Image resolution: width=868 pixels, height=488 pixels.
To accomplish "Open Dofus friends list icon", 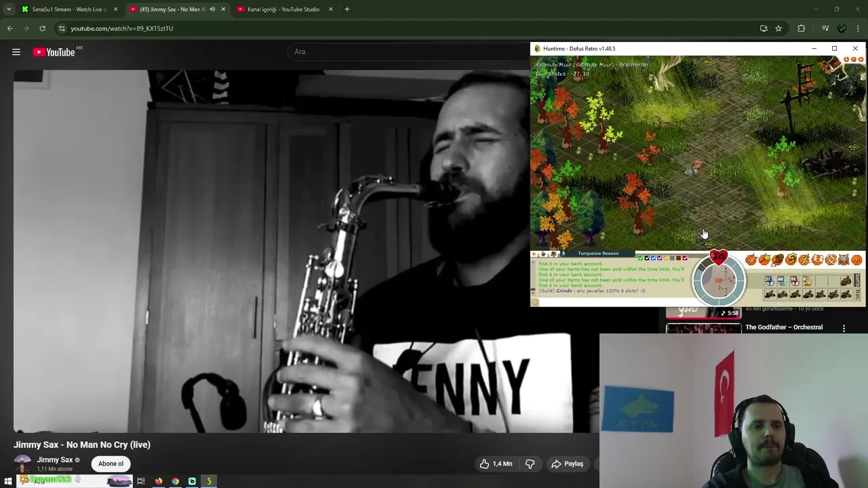I will pos(818,260).
